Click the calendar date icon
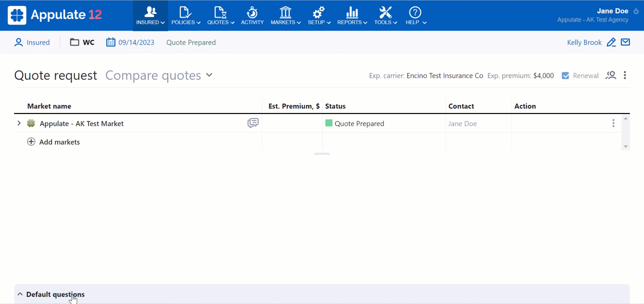 click(111, 42)
